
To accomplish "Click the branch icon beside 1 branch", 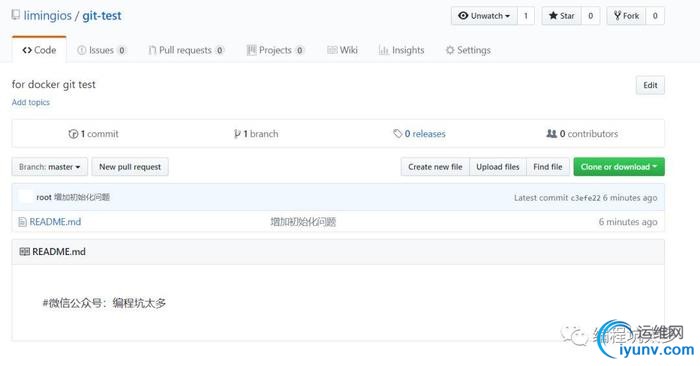I will coord(237,134).
